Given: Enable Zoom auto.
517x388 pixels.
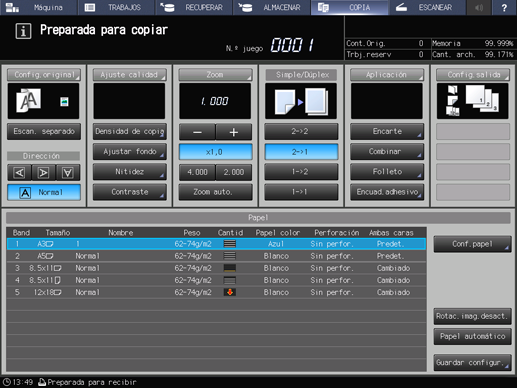Looking at the screenshot, I should coord(215,192).
